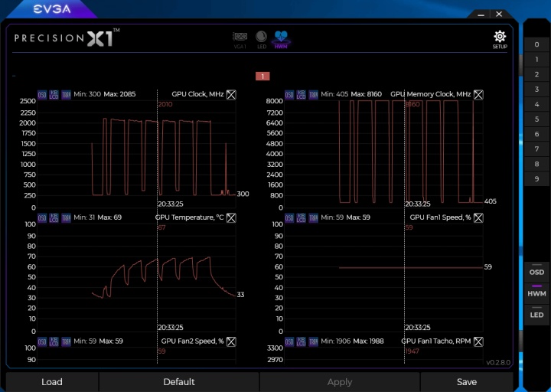The height and width of the screenshot is (392, 551).
Task: Select profile slot 1
Action: click(536, 60)
